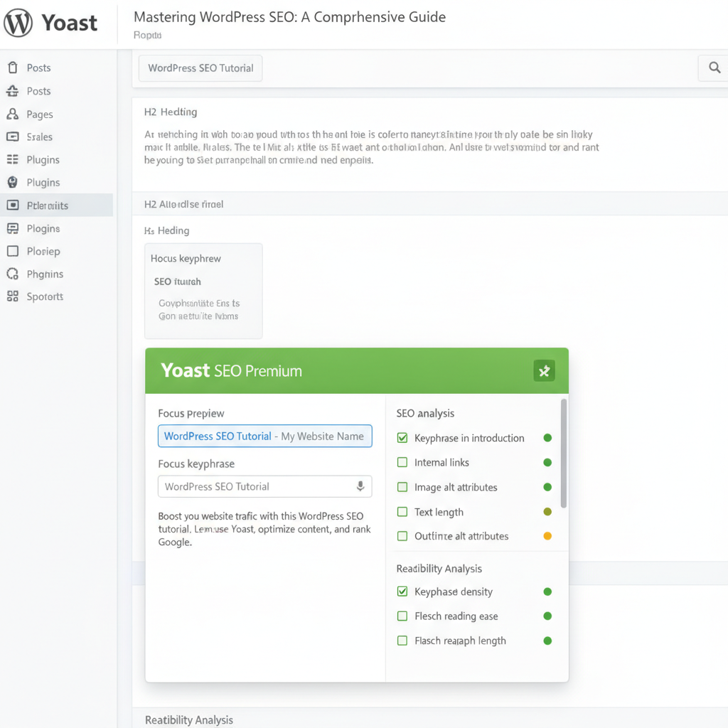728x728 pixels.
Task: Click the Phgnins sidebar icon
Action: pyautogui.click(x=13, y=274)
